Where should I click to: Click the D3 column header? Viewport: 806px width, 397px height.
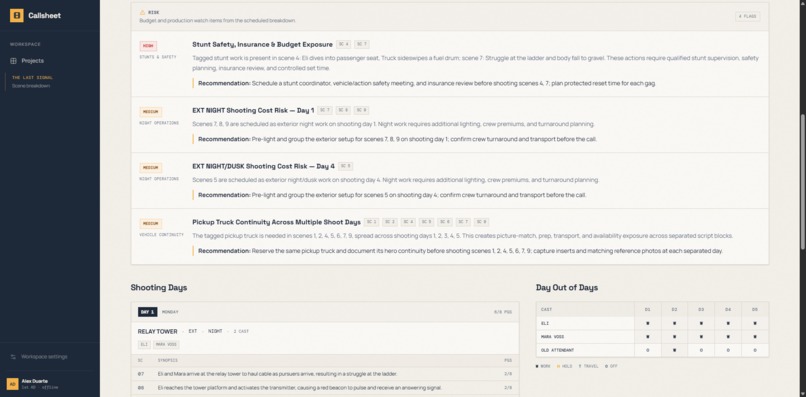click(x=701, y=310)
